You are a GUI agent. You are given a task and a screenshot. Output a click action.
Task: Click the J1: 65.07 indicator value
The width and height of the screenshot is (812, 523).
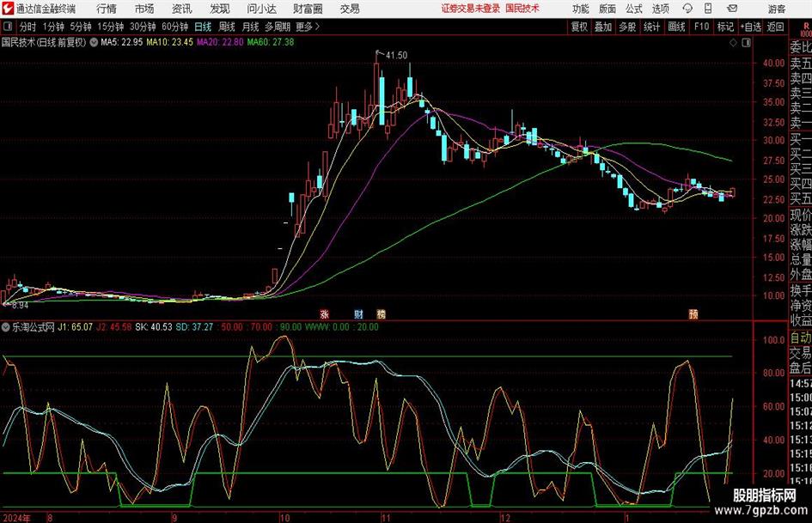(x=75, y=327)
